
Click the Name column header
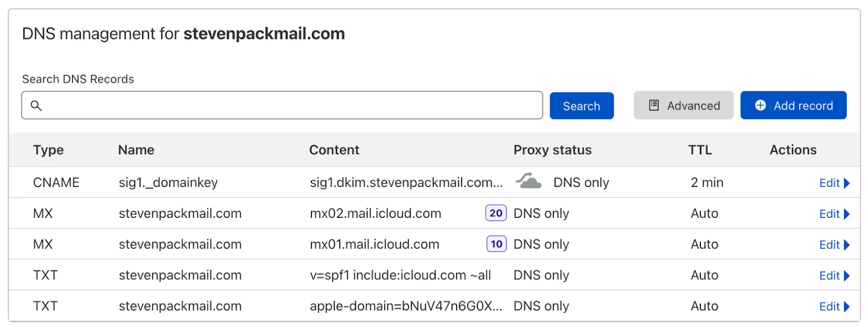pyautogui.click(x=136, y=150)
